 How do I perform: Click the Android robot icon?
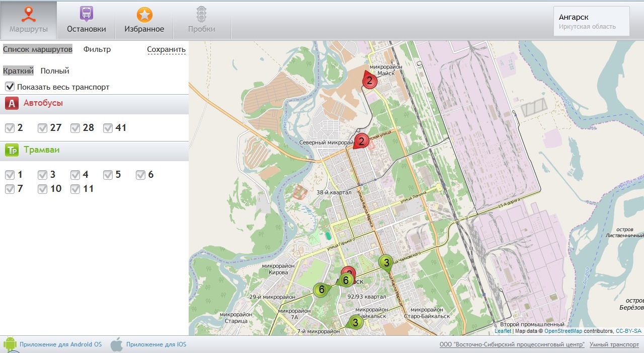pyautogui.click(x=10, y=344)
